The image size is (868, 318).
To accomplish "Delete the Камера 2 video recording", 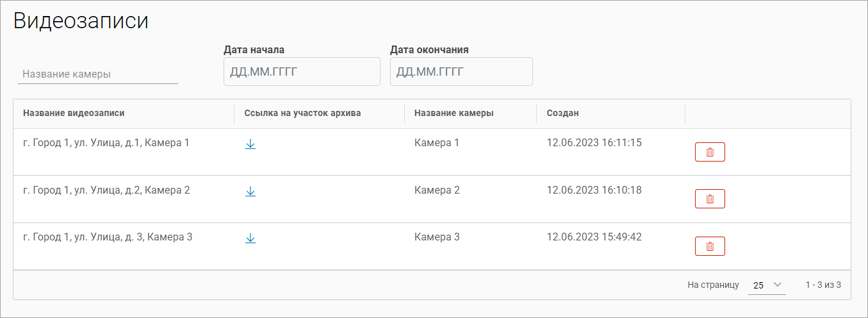I will (710, 199).
